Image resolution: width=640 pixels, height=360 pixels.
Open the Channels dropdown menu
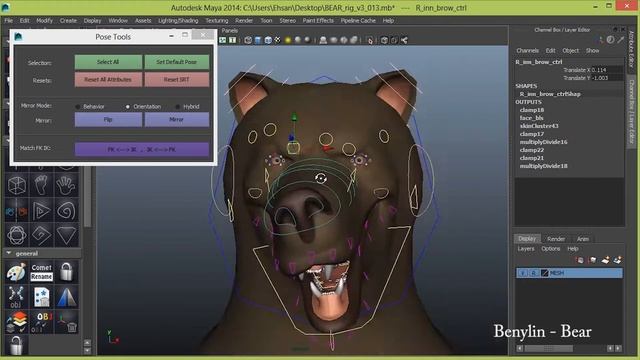(527, 51)
